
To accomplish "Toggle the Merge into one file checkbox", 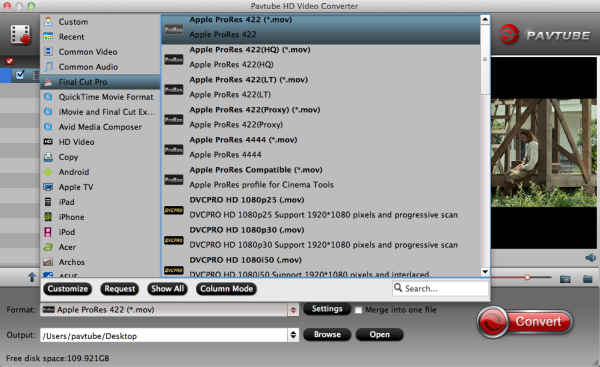I will [x=358, y=310].
